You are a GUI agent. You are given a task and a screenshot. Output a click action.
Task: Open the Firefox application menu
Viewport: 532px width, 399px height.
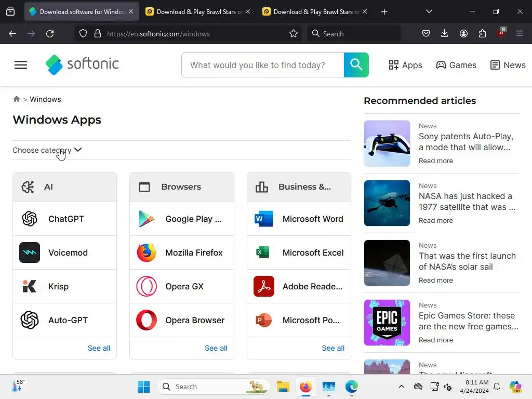coord(520,34)
